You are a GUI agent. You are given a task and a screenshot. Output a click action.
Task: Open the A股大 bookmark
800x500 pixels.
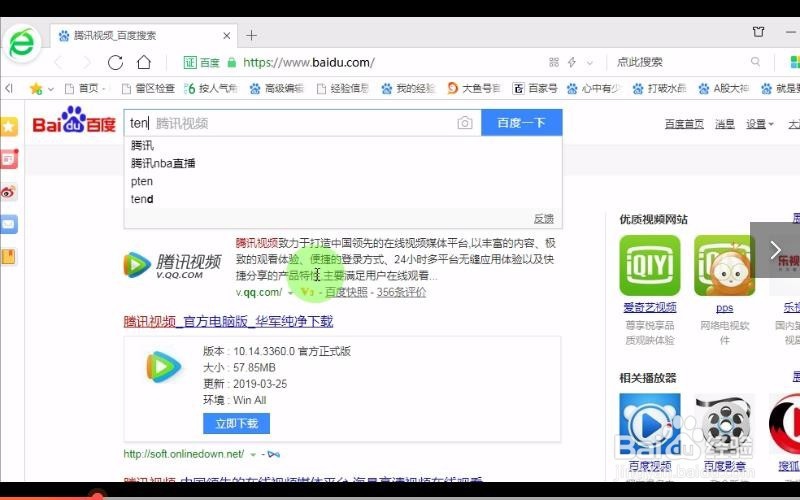click(723, 89)
